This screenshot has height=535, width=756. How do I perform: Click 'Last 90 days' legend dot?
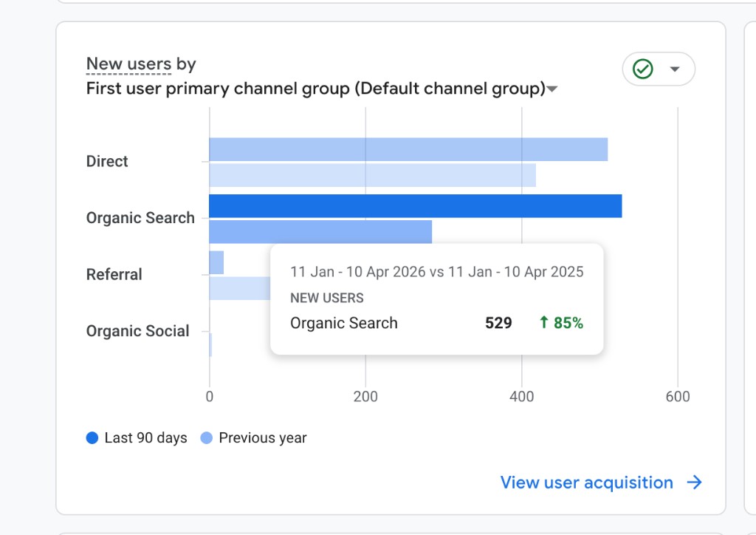click(92, 437)
